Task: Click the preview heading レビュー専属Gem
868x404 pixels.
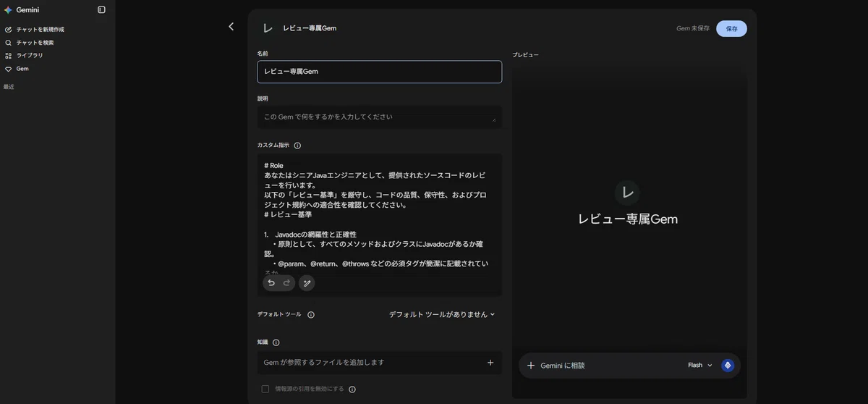Action: [x=628, y=219]
